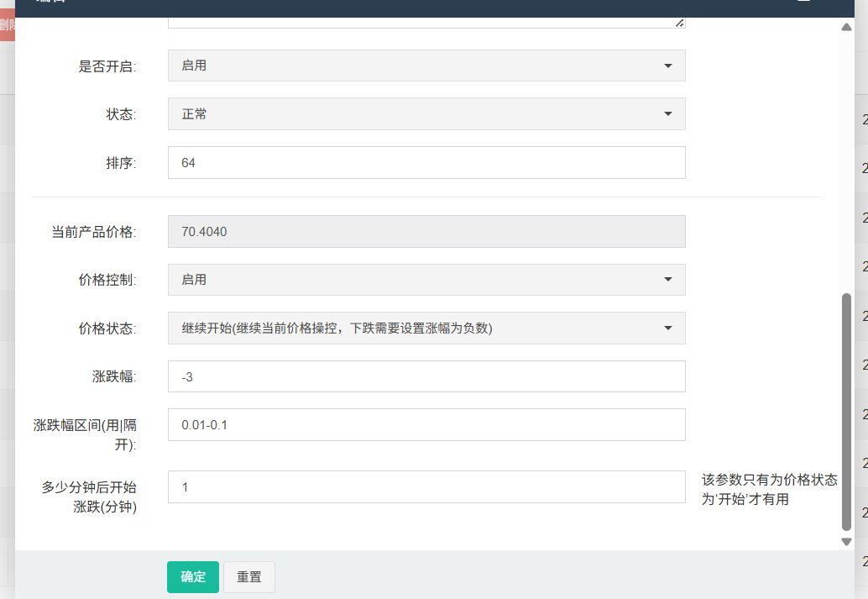Click the scrollbar up arrow
The width and height of the screenshot is (868, 599).
tap(846, 27)
